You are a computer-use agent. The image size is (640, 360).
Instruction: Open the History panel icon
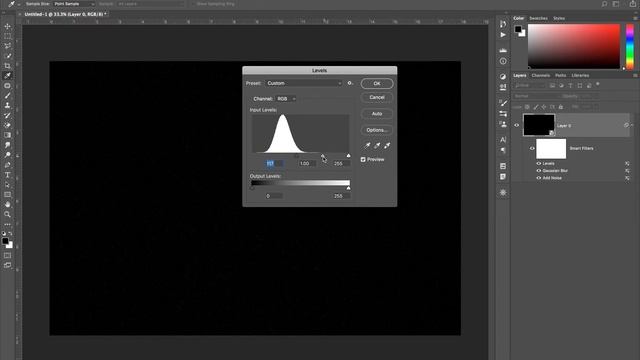pos(503,24)
